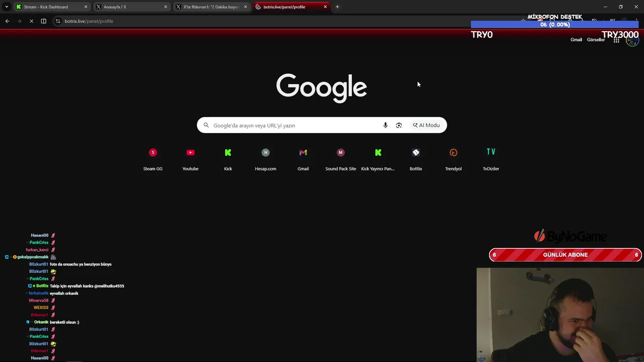Viewport: 644px width, 362px height.
Task: Switch to Anasayfa / X tab
Action: pyautogui.click(x=131, y=7)
